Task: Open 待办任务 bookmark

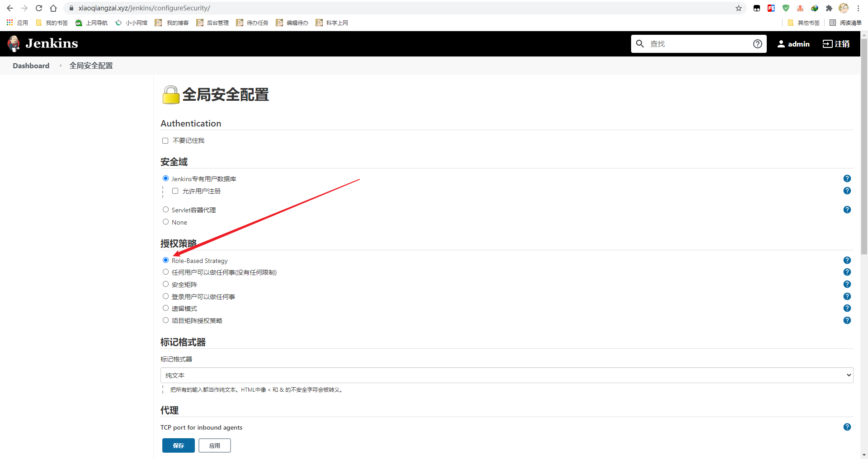Action: pyautogui.click(x=252, y=23)
